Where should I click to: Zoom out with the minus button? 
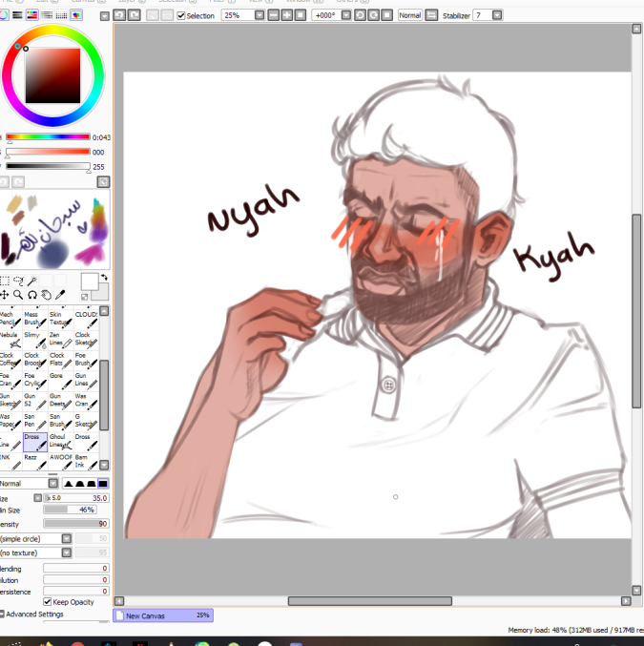[x=273, y=15]
